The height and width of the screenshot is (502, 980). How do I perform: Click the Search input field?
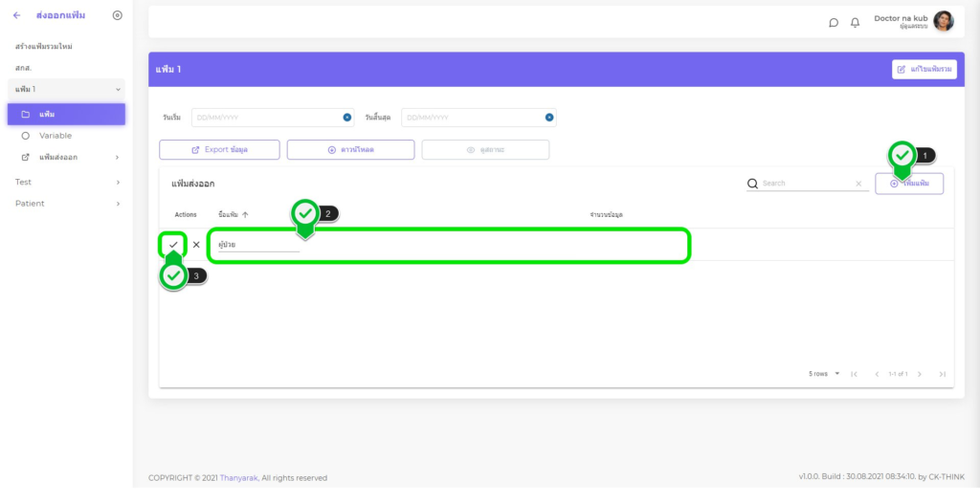pyautogui.click(x=802, y=184)
